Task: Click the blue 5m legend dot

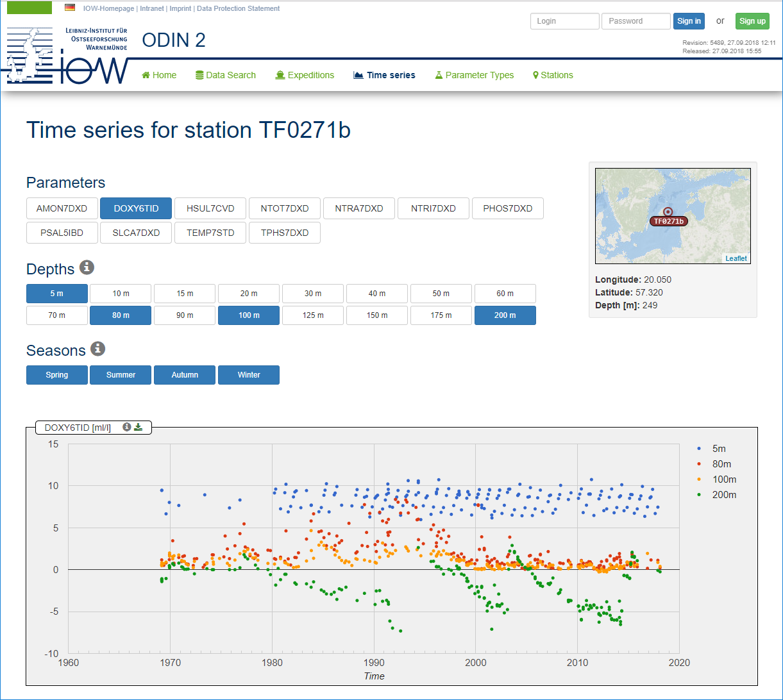Action: (x=698, y=449)
